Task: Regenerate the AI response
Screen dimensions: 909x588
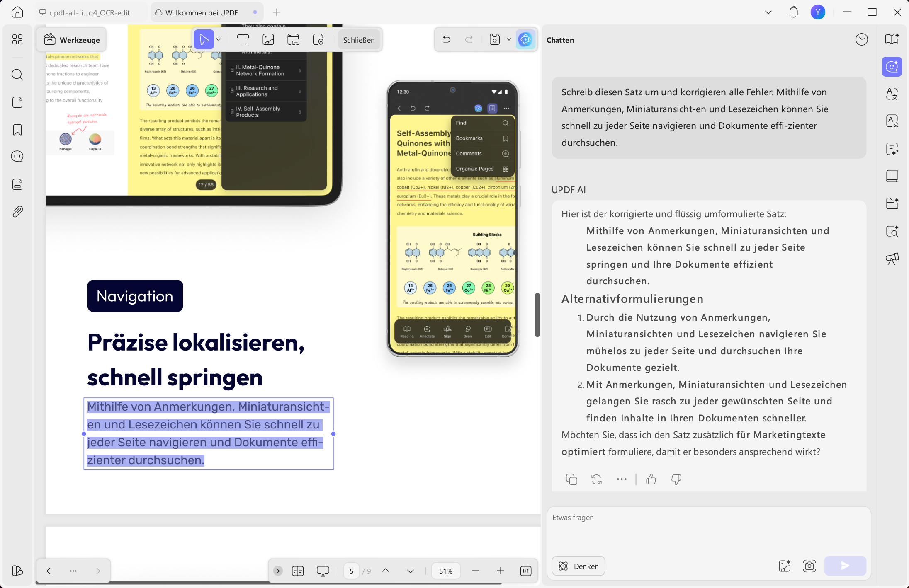Action: 596,479
